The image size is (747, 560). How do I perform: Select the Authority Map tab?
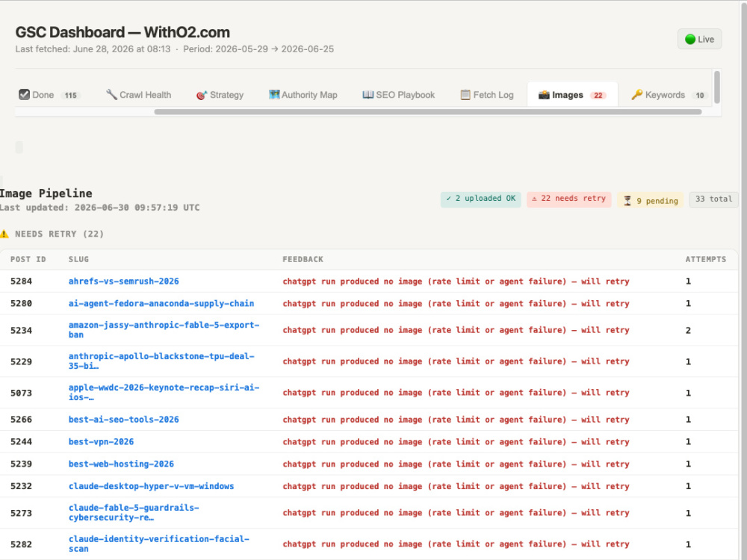(303, 95)
